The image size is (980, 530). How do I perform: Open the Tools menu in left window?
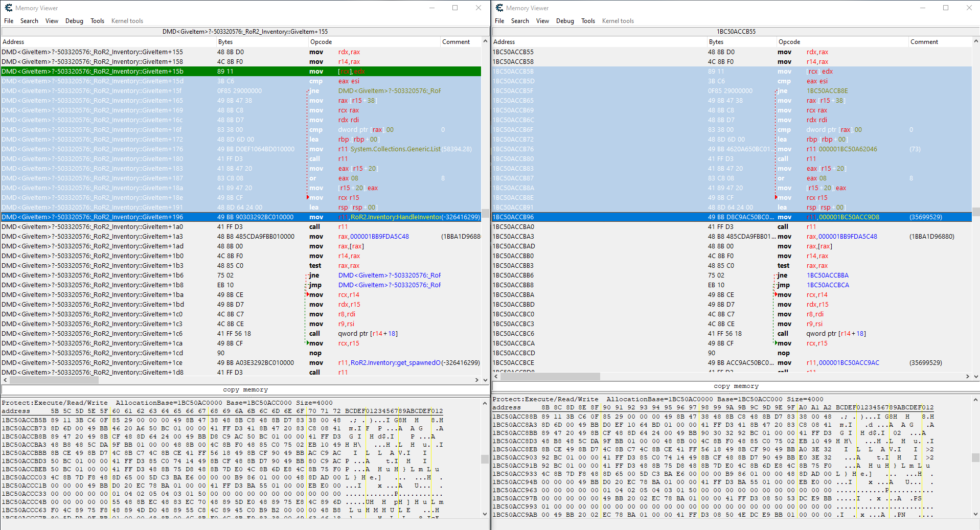point(97,21)
